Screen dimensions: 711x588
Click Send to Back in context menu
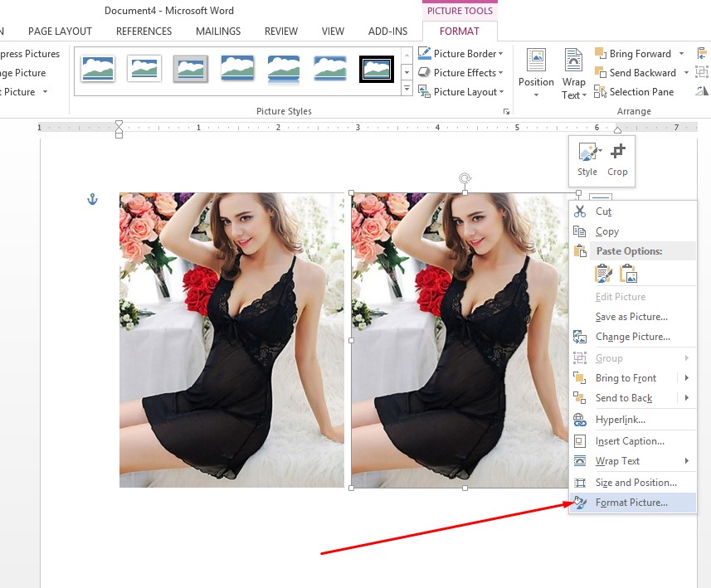point(624,397)
